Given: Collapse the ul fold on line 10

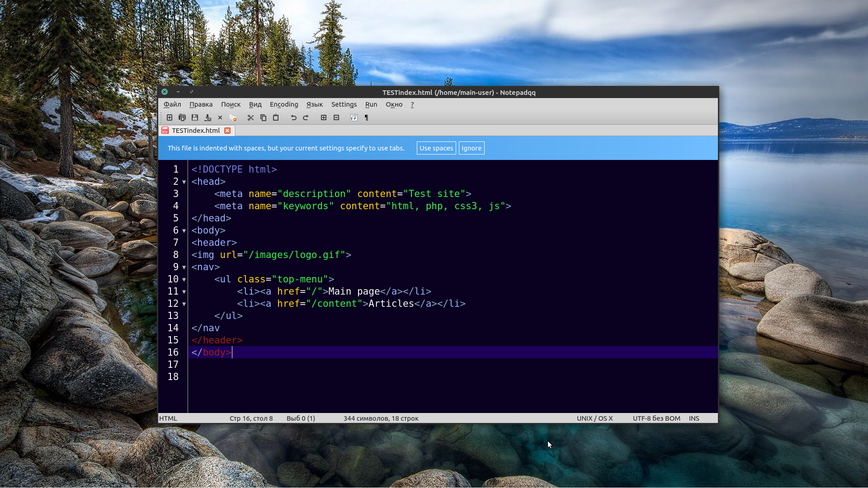Looking at the screenshot, I should 184,280.
